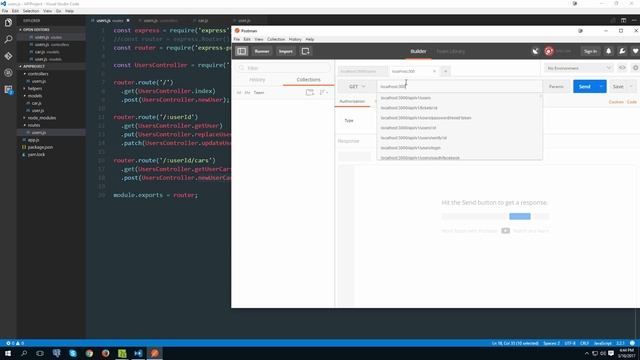The width and height of the screenshot is (640, 360).
Task: Expand the helpers folder
Action: (35, 89)
